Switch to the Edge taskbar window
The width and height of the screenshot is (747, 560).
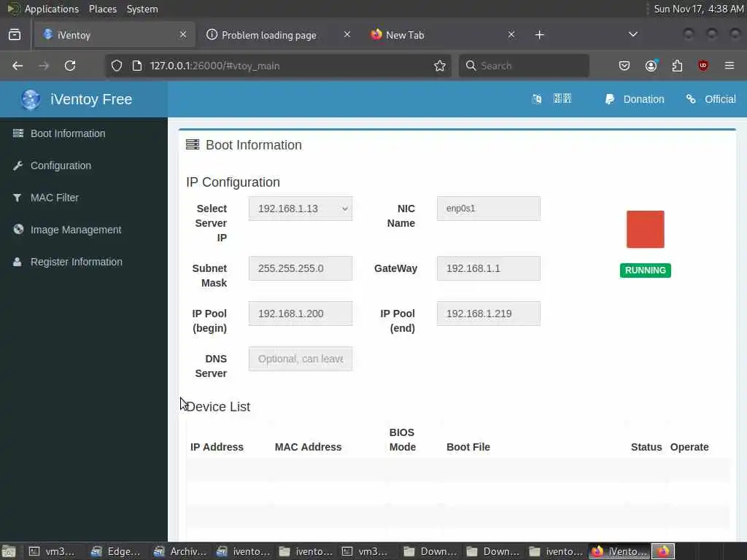tap(116, 551)
